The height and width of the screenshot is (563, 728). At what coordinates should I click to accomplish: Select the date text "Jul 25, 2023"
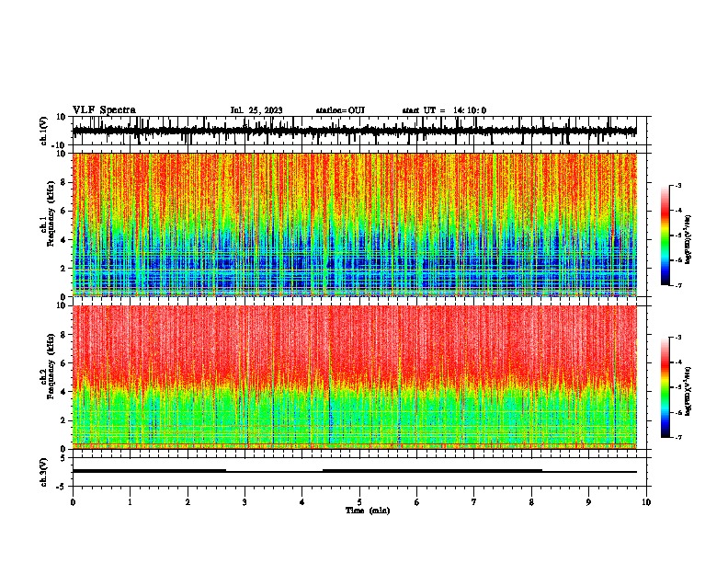tap(256, 110)
